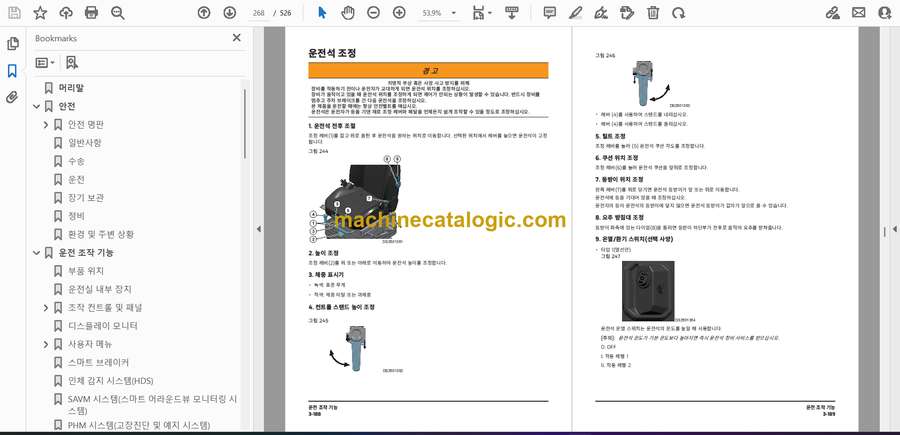Collapse the 운전 조작 기능 bookmark section

coord(35,253)
